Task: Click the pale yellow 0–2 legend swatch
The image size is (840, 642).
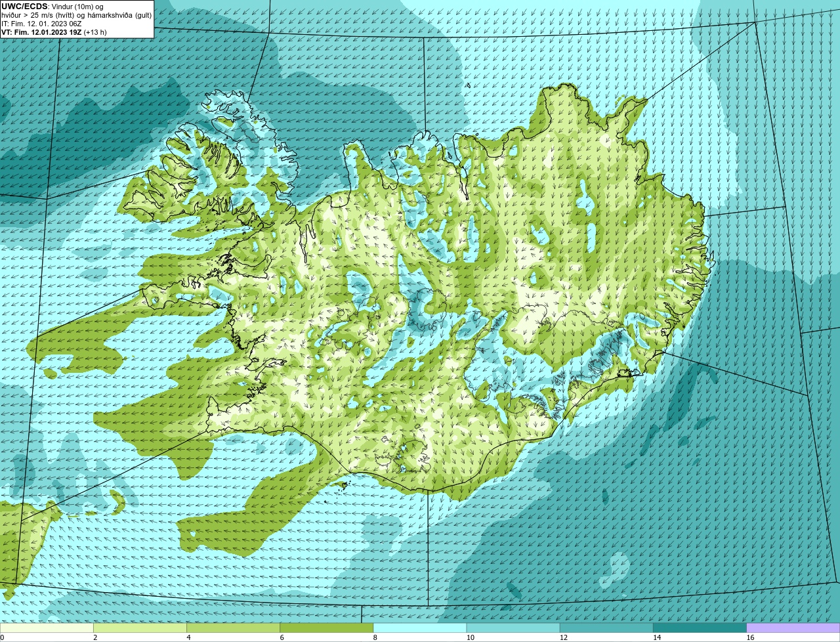Action: pos(47,628)
